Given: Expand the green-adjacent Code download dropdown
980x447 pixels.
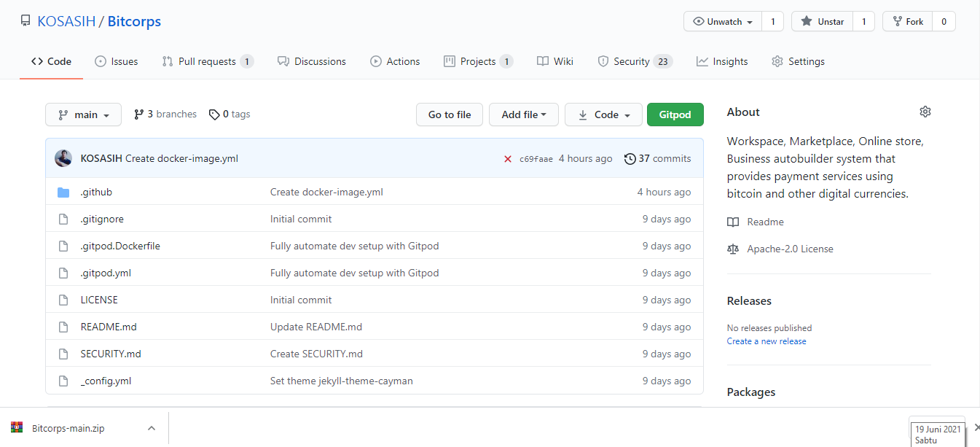Looking at the screenshot, I should pyautogui.click(x=603, y=114).
